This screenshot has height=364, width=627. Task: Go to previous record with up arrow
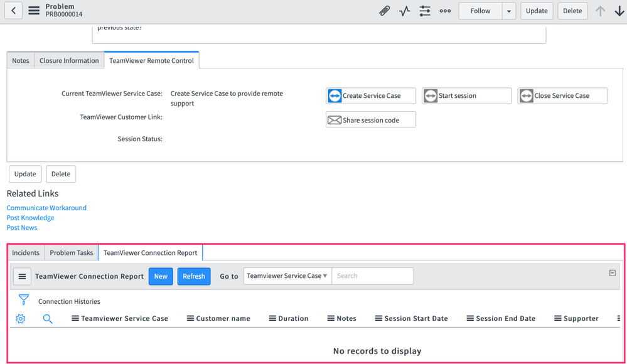pos(600,11)
